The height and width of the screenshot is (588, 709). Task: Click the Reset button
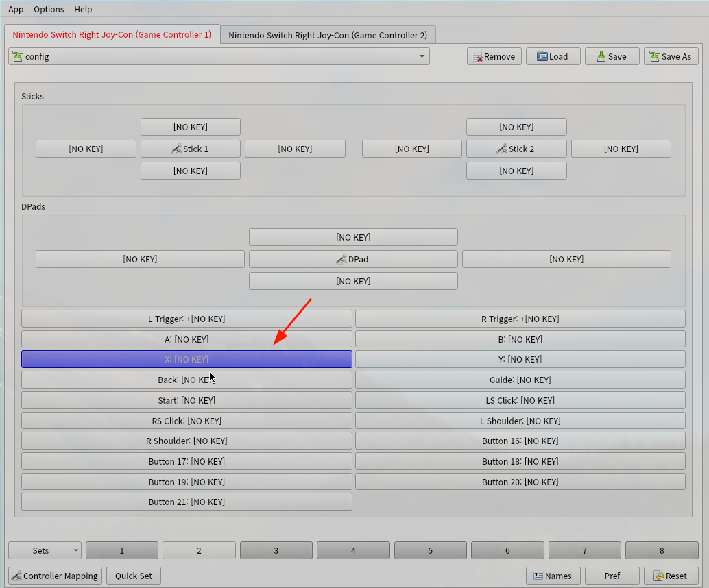point(671,576)
